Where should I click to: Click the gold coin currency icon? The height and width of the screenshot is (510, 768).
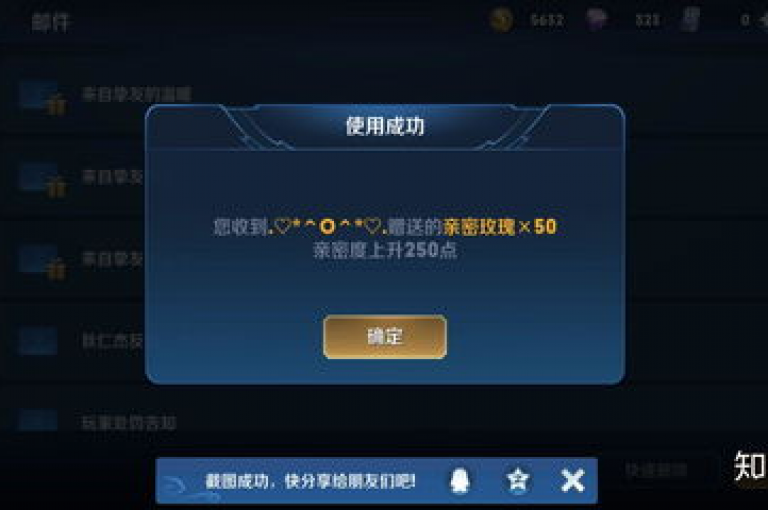tap(501, 20)
